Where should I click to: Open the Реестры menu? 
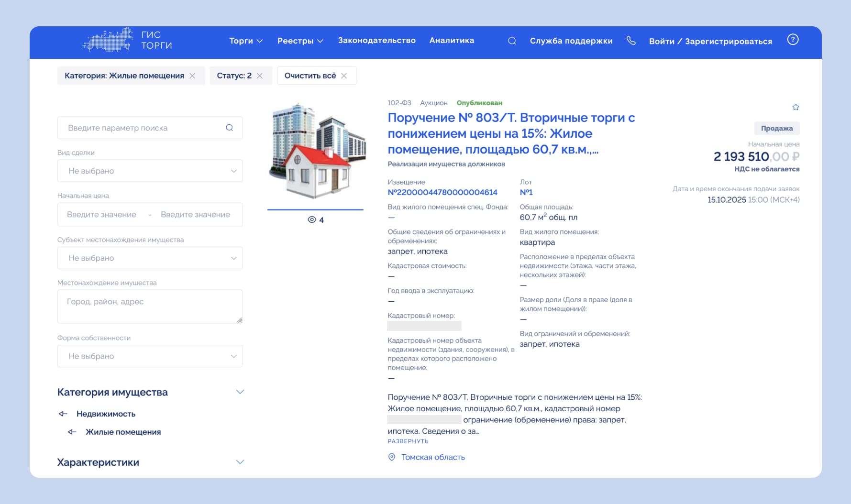tap(300, 41)
